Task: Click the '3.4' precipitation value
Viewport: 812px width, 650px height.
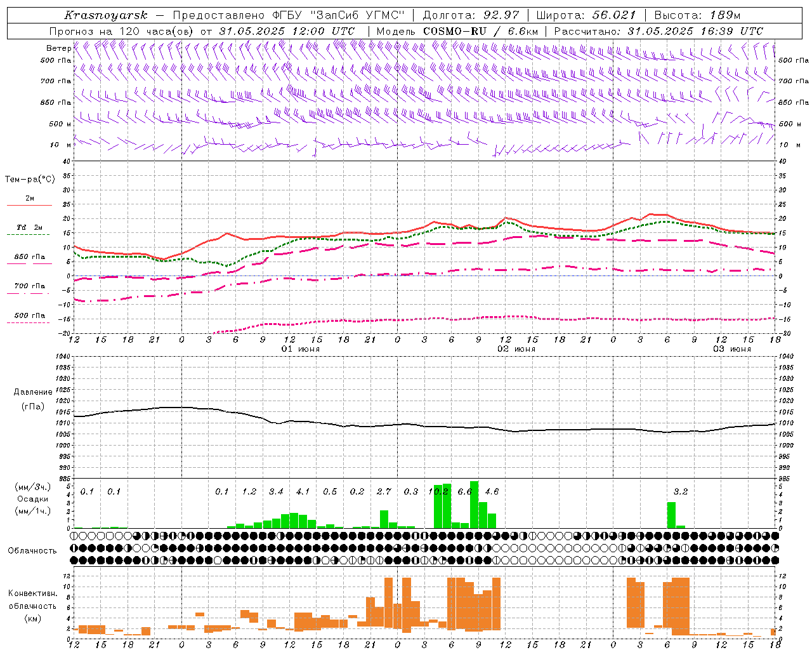Action: point(276,491)
